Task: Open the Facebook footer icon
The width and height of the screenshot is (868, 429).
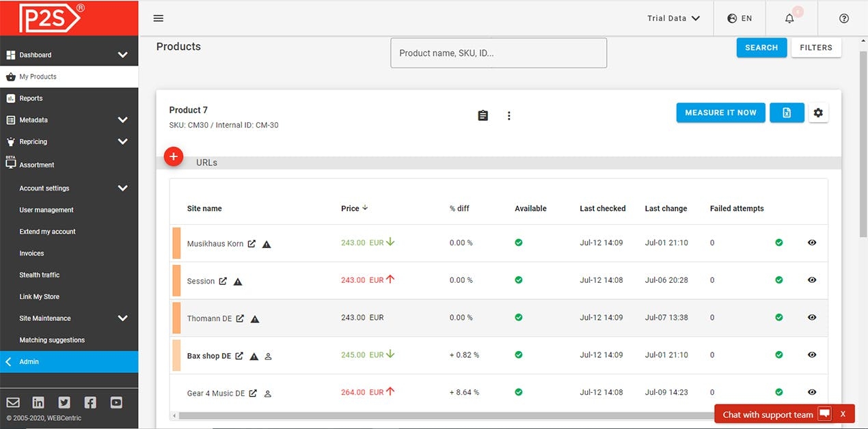Action: pos(90,402)
